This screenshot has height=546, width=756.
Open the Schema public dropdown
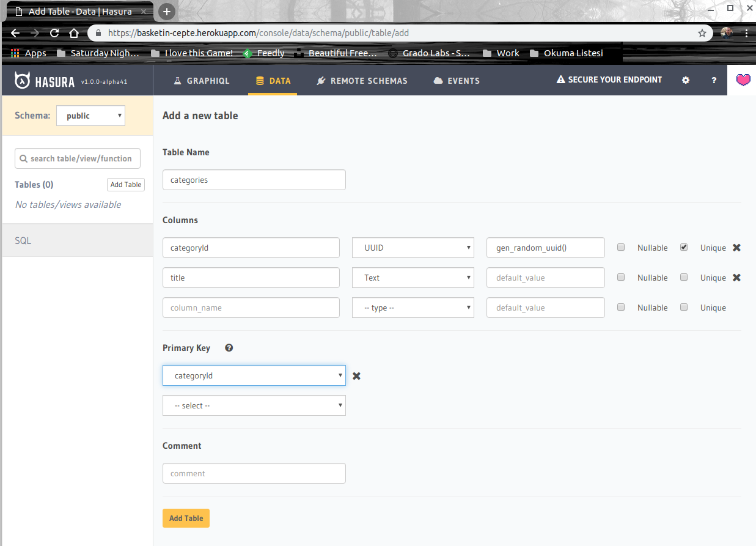(90, 116)
